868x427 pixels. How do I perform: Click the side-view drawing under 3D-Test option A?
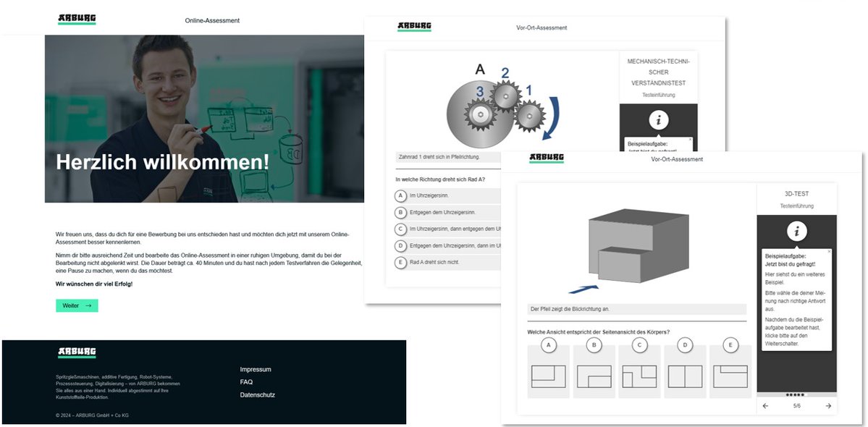(549, 376)
